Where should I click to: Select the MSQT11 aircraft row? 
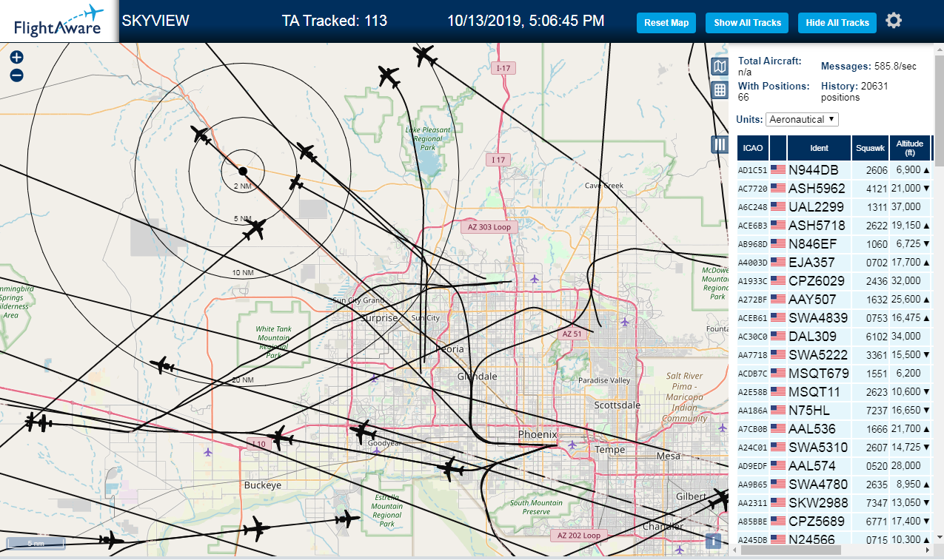pyautogui.click(x=834, y=391)
